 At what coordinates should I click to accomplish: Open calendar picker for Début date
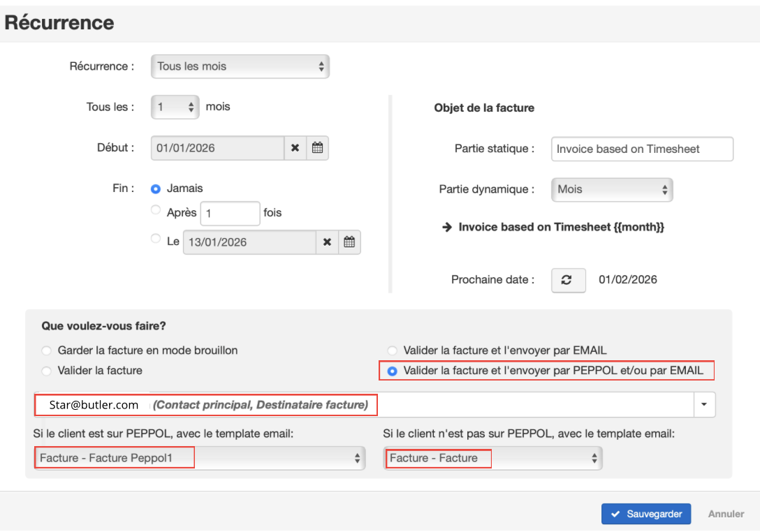[x=317, y=148]
